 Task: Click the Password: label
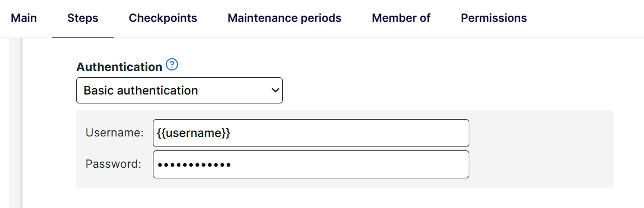[113, 164]
